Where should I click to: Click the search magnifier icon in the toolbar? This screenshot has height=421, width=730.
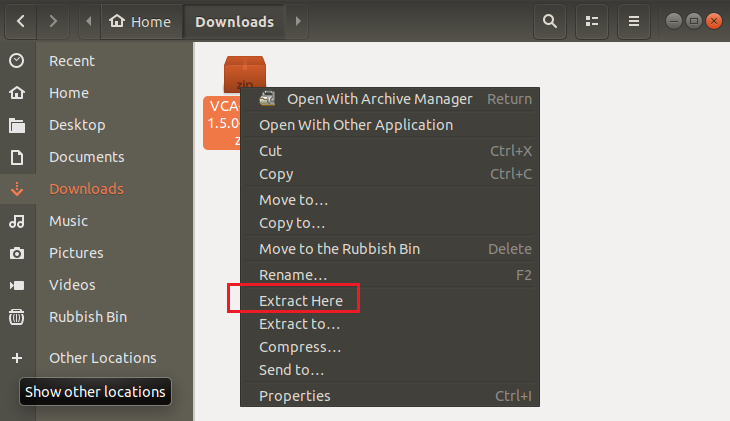coord(549,21)
